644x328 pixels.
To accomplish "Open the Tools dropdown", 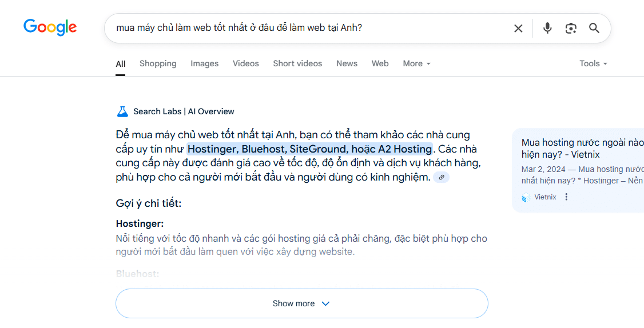I will (x=593, y=63).
